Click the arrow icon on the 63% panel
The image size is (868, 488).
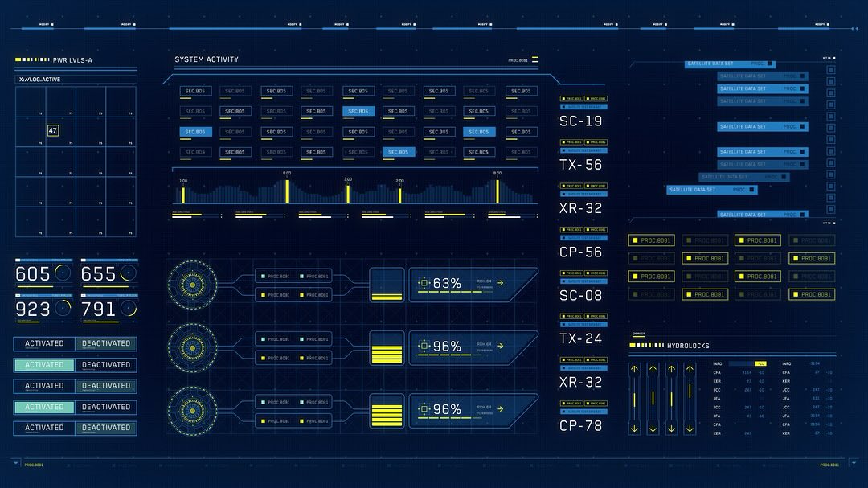point(501,282)
